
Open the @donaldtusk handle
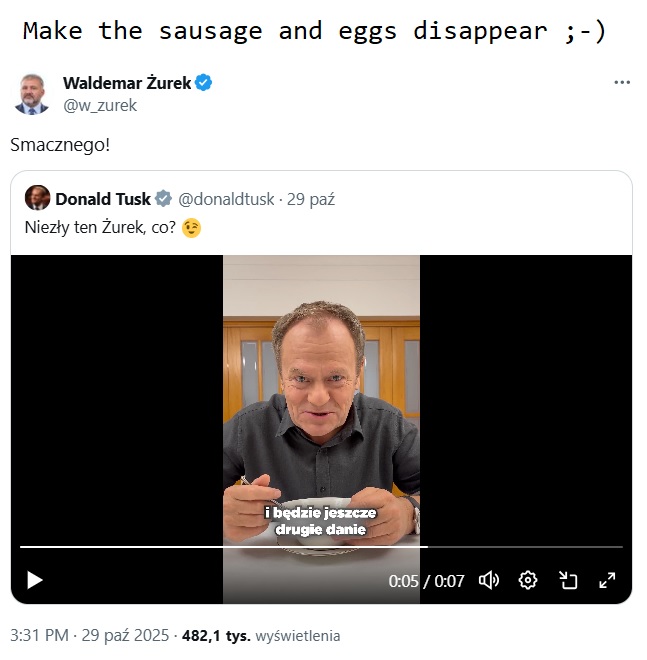coord(226,199)
